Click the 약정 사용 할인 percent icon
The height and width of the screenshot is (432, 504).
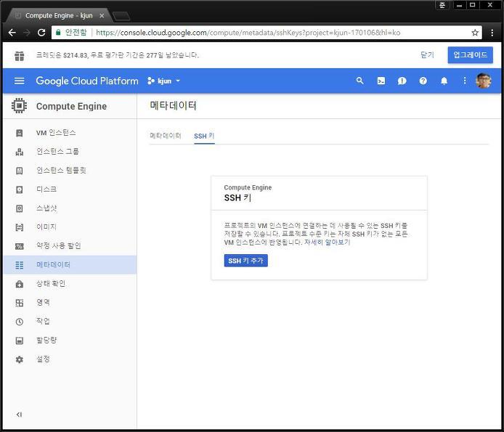pyautogui.click(x=20, y=246)
